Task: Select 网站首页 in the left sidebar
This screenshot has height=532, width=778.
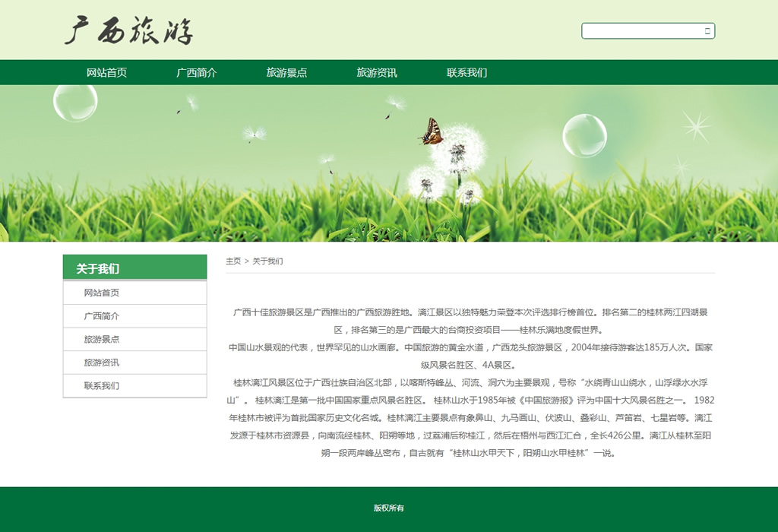Action: pyautogui.click(x=102, y=293)
